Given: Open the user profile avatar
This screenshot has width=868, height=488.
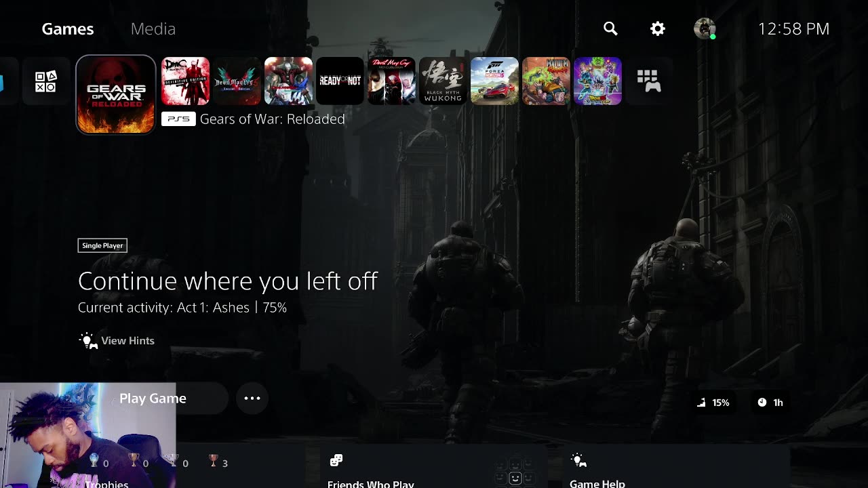Looking at the screenshot, I should [705, 28].
